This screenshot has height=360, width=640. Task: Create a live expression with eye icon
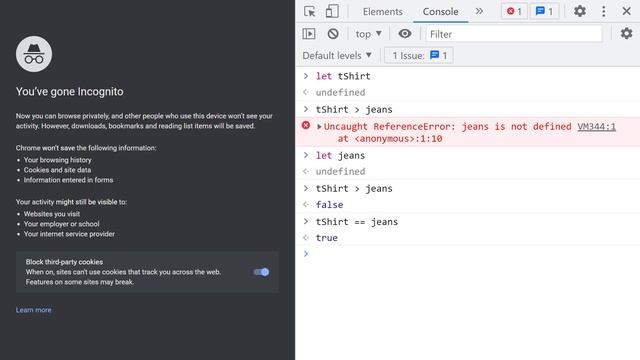click(x=404, y=34)
